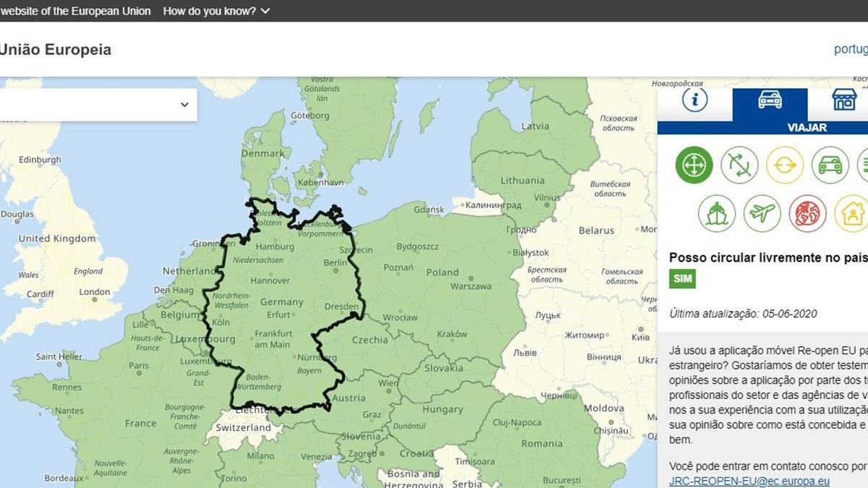Click the crossed circular arrows icon
Viewport: 868px width, 488px height.
coord(739,165)
